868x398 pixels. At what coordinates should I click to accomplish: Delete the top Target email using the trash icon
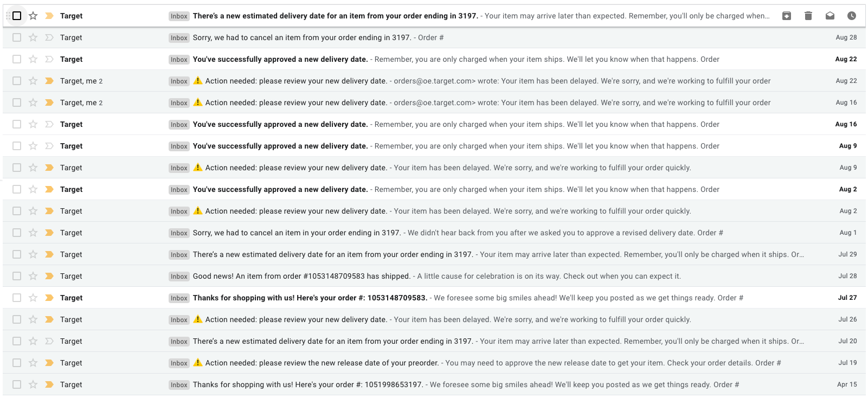coord(808,16)
